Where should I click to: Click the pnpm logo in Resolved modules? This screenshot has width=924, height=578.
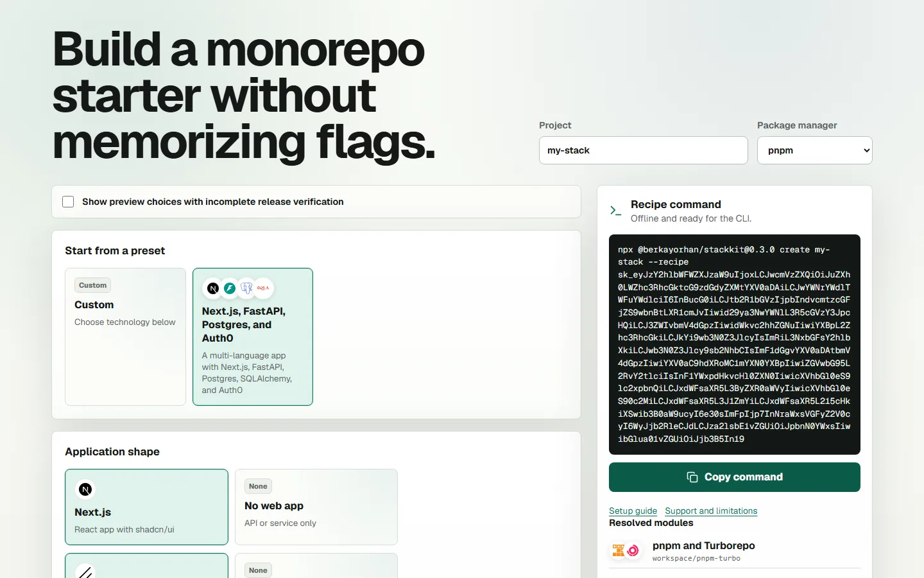pos(619,550)
